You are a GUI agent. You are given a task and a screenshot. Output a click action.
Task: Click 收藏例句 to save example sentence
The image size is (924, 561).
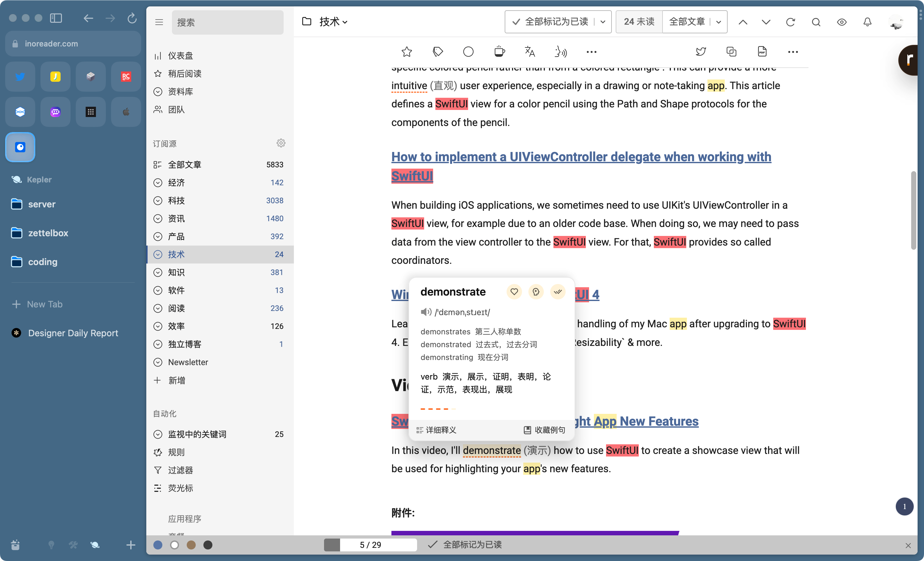click(x=544, y=430)
